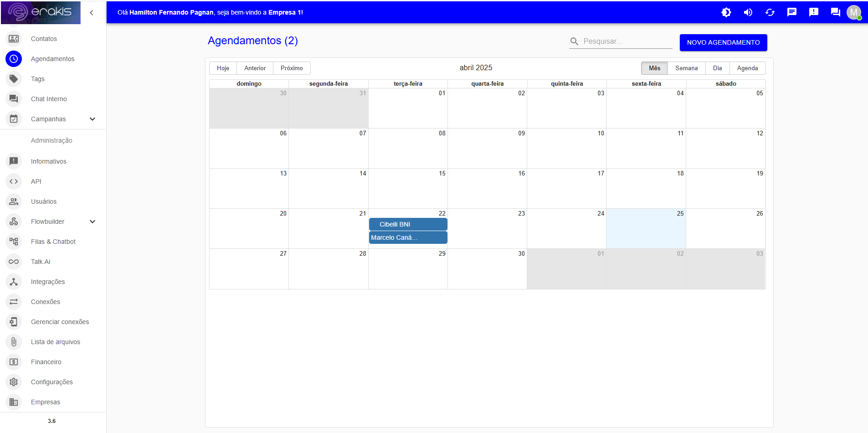Open the Cibeili BNI appointment

[x=408, y=224]
